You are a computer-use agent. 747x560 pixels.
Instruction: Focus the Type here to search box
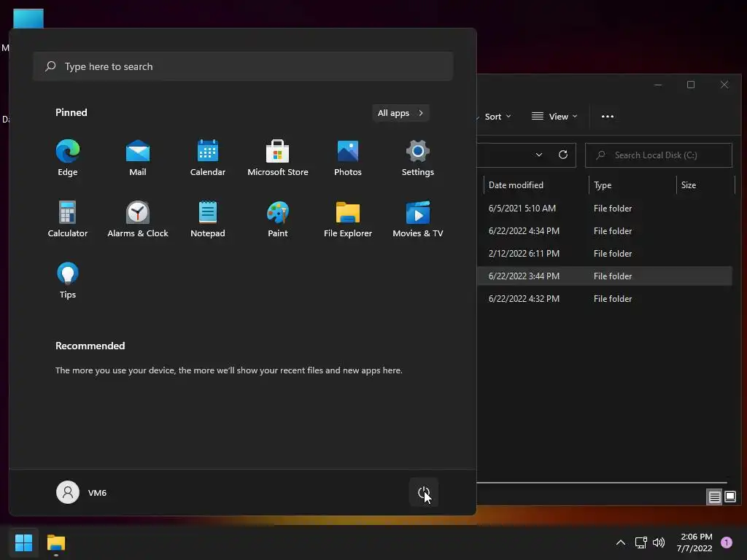coord(243,66)
